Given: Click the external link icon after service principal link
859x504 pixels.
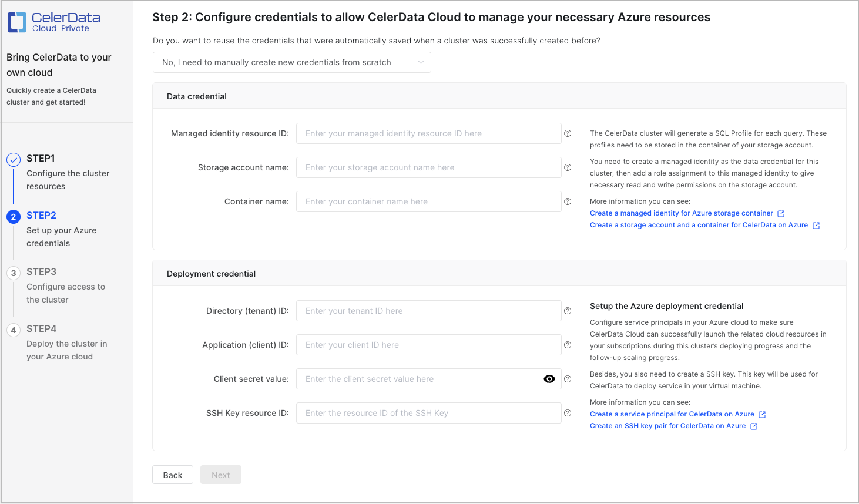Looking at the screenshot, I should coord(762,414).
